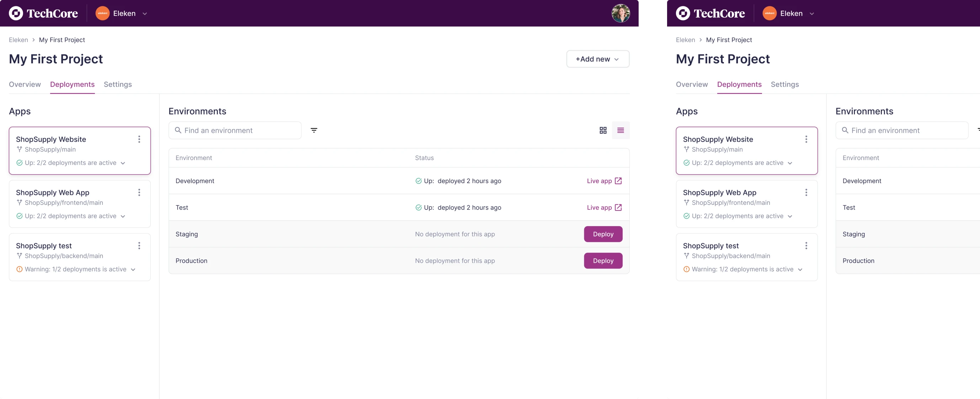This screenshot has width=980, height=399.
Task: Open the +Add new dropdown
Action: [x=597, y=59]
